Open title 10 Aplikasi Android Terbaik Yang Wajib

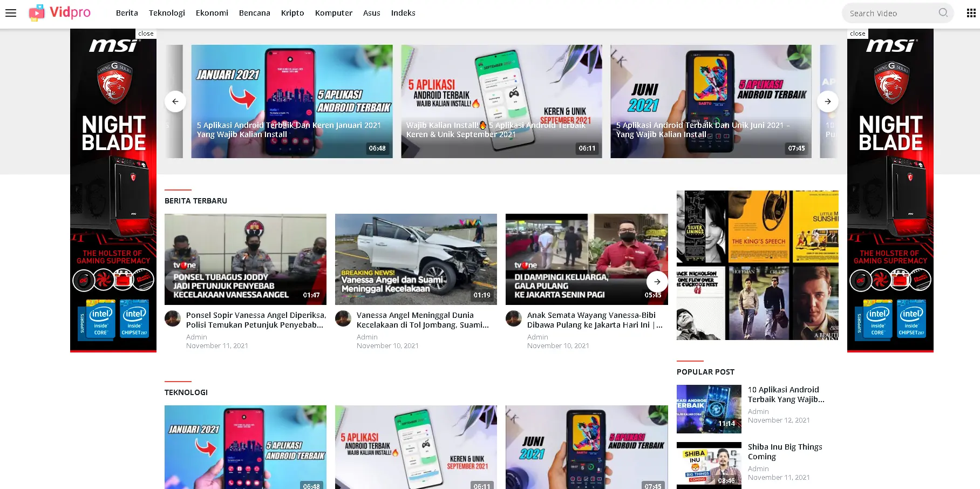[x=786, y=395]
